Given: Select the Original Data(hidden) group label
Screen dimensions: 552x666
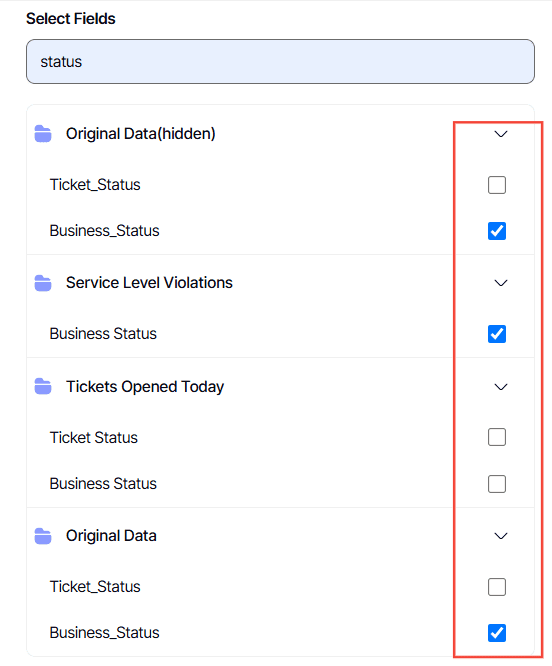Looking at the screenshot, I should tap(141, 134).
